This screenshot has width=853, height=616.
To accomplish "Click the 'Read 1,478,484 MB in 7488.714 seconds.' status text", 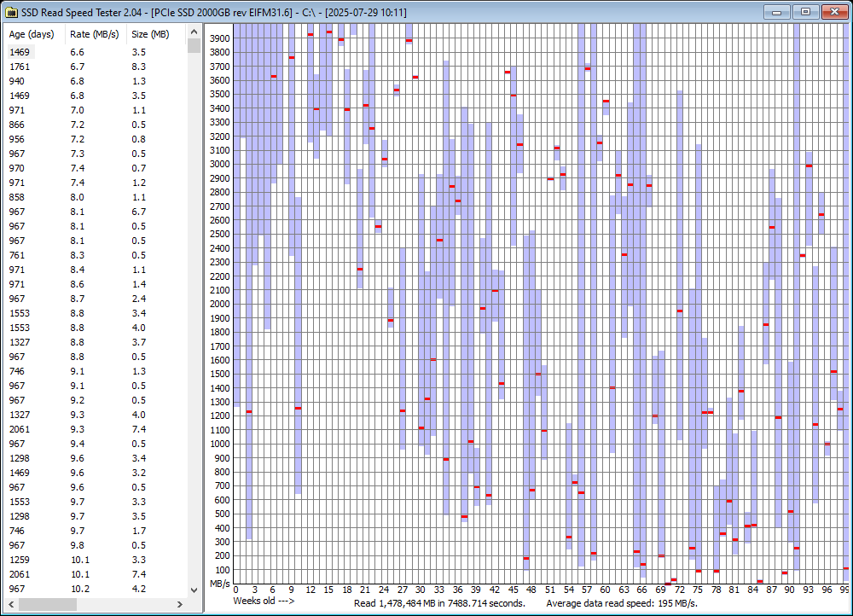I will pyautogui.click(x=439, y=603).
